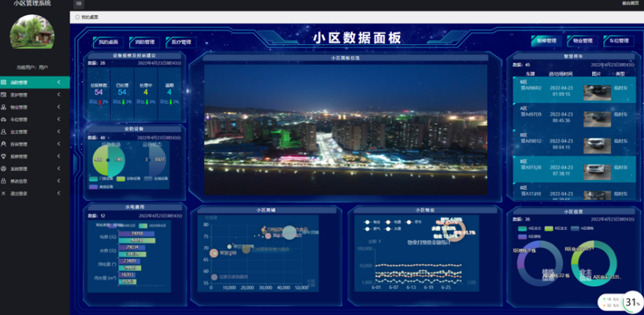Expand the 消防管理 sidebar chevron
This screenshot has width=644, height=315.
click(x=59, y=83)
